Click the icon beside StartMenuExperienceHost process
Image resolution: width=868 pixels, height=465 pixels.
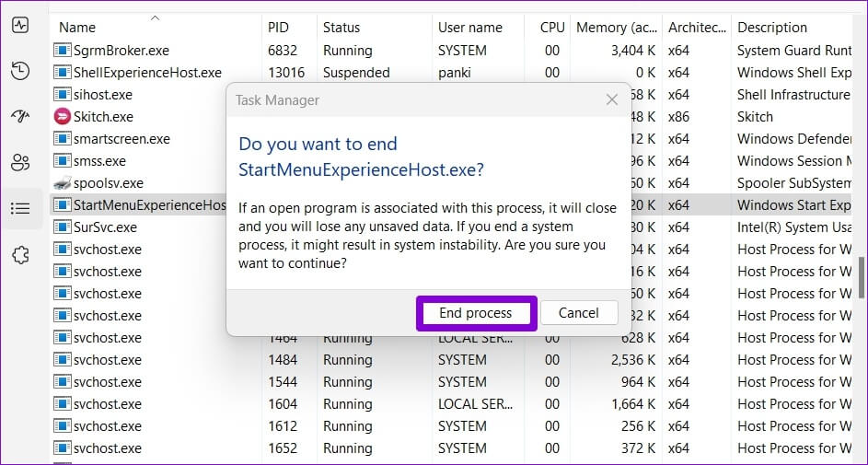(x=63, y=205)
